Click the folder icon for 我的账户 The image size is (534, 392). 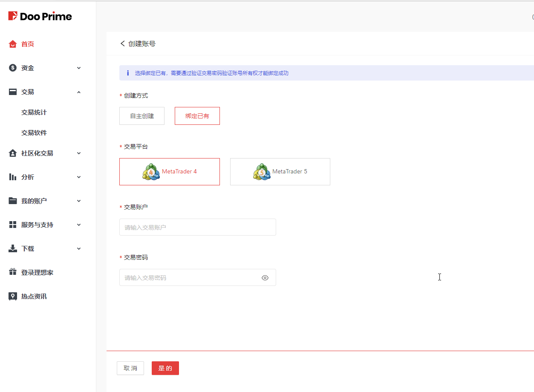coord(13,201)
